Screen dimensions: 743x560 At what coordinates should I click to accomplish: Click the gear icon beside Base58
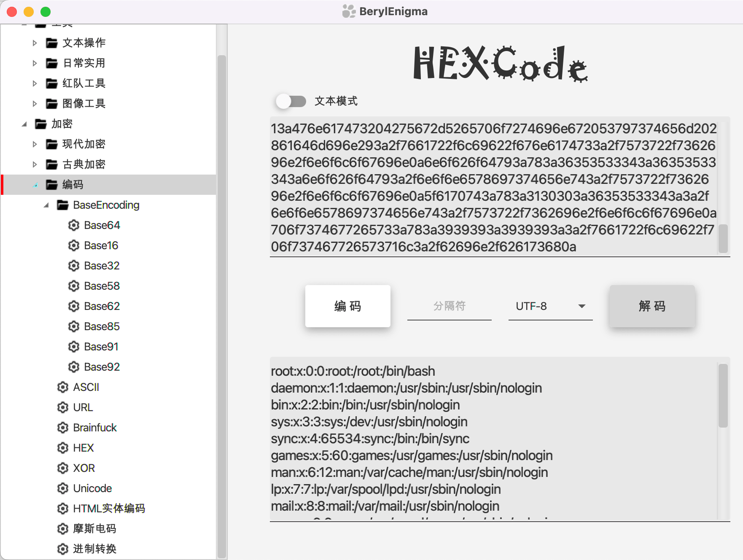pos(74,286)
